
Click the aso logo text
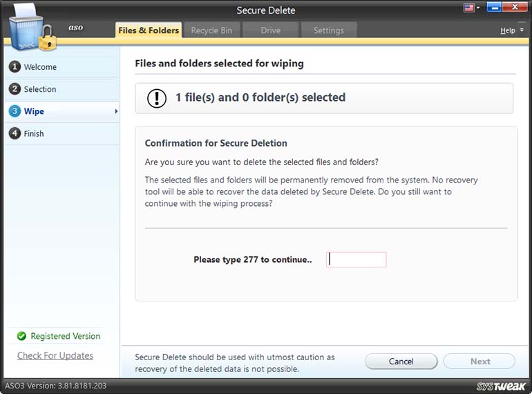[76, 28]
